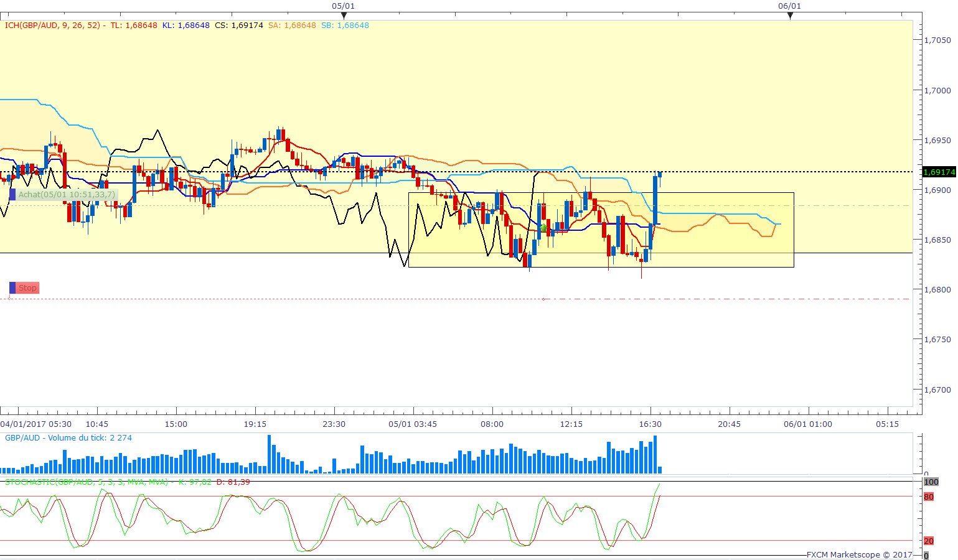Click the GBP/AUD Volume du tick label
Screen dimensions: 958x560
68,438
